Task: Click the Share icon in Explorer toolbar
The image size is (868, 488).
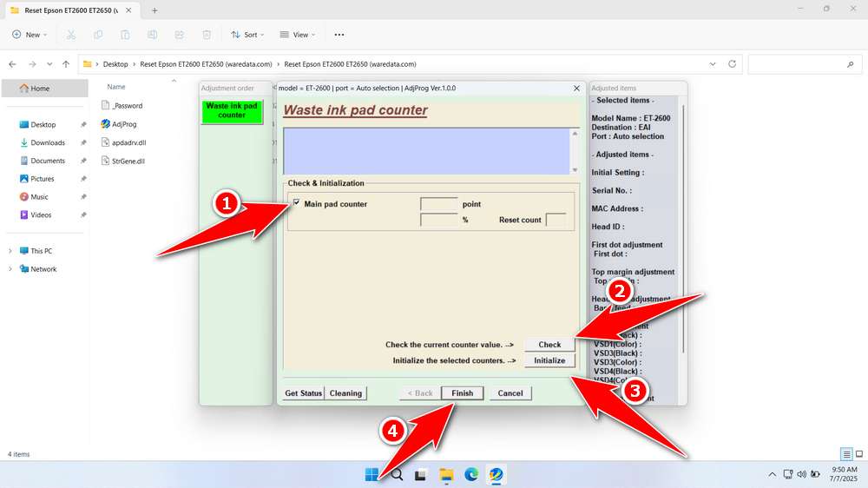Action: click(x=180, y=35)
